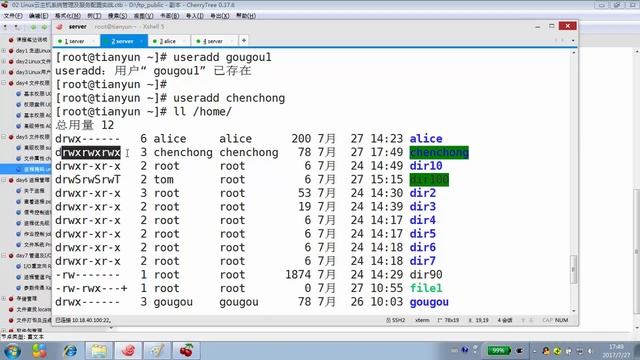Screen dimensions: 640x360
Task: Collapse the day6 tree node
Action: pos(4,180)
